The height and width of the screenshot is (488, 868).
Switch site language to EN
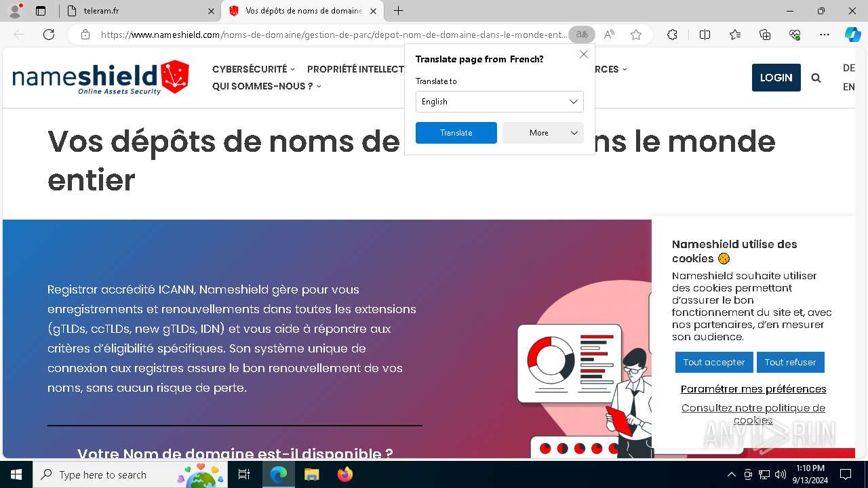pos(848,87)
